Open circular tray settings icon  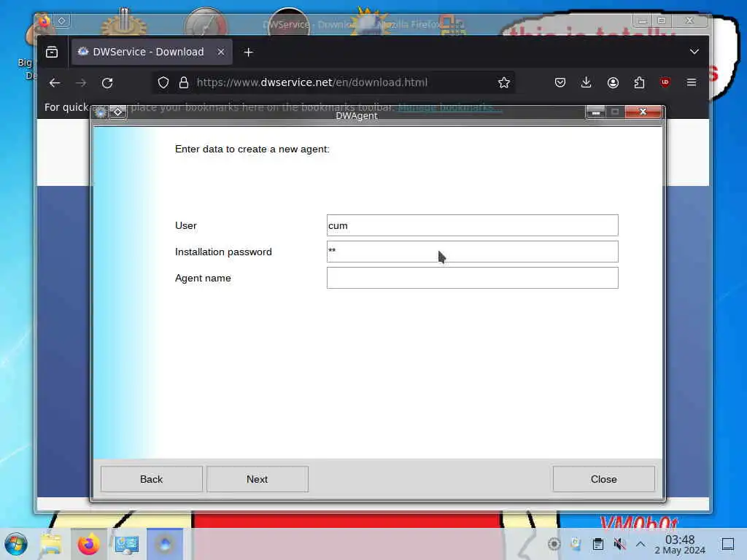click(554, 543)
